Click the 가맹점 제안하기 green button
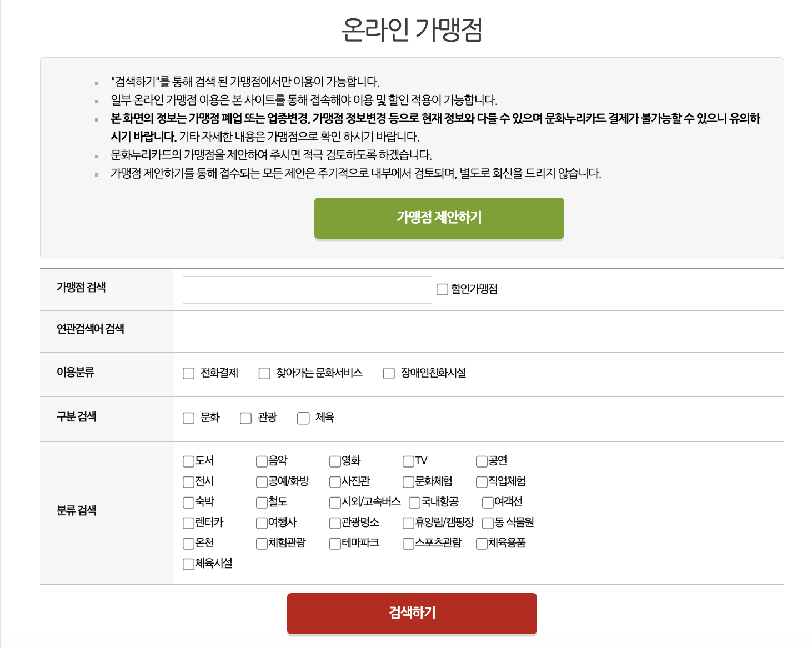Image resolution: width=812 pixels, height=648 pixels. pos(438,218)
